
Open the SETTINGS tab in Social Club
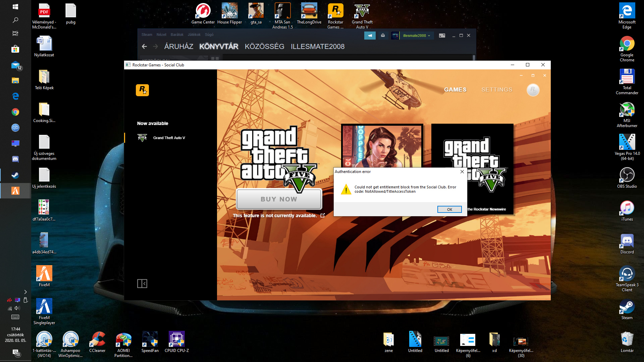pos(497,89)
